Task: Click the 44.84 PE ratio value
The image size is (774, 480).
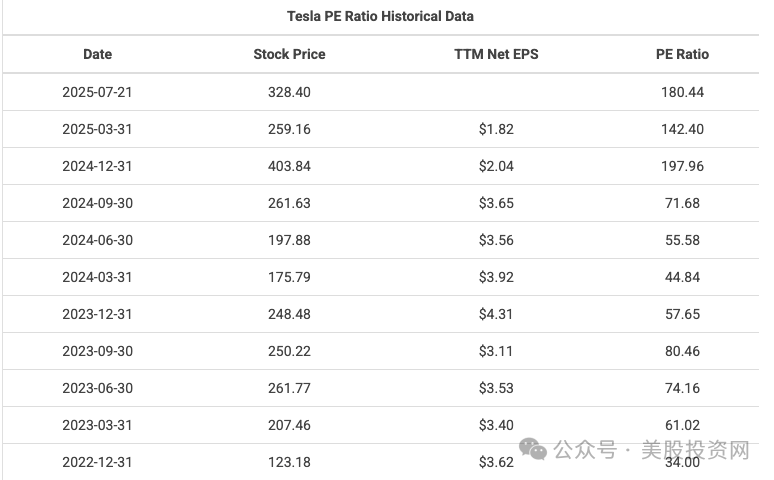Action: coord(682,278)
